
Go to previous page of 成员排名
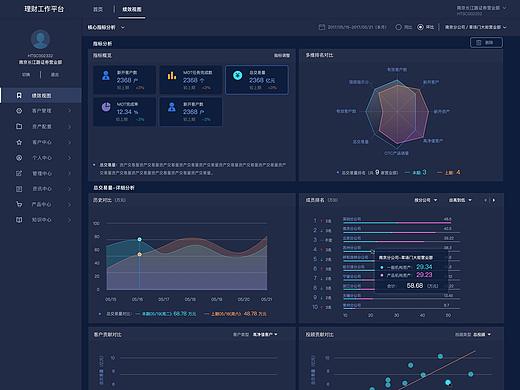485,200
